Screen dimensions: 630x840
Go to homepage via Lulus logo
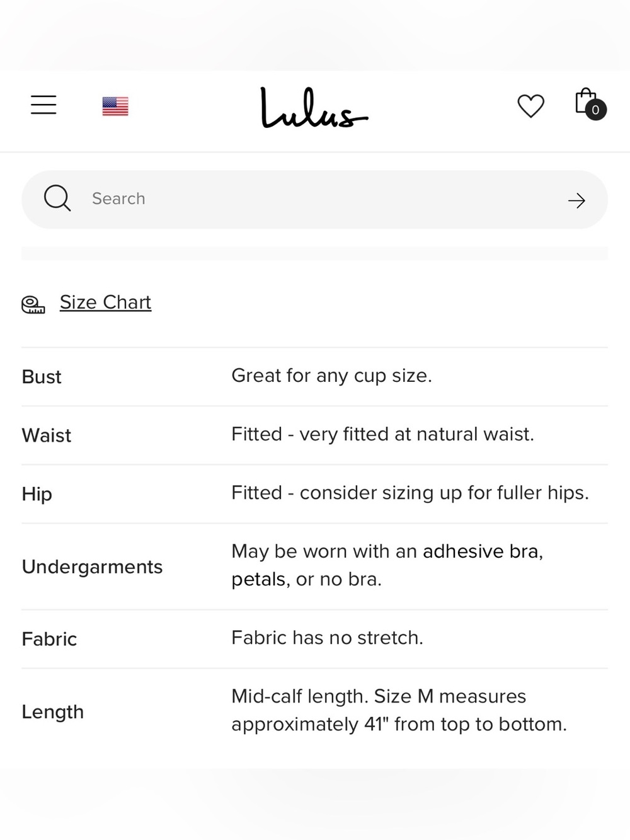pos(314,108)
